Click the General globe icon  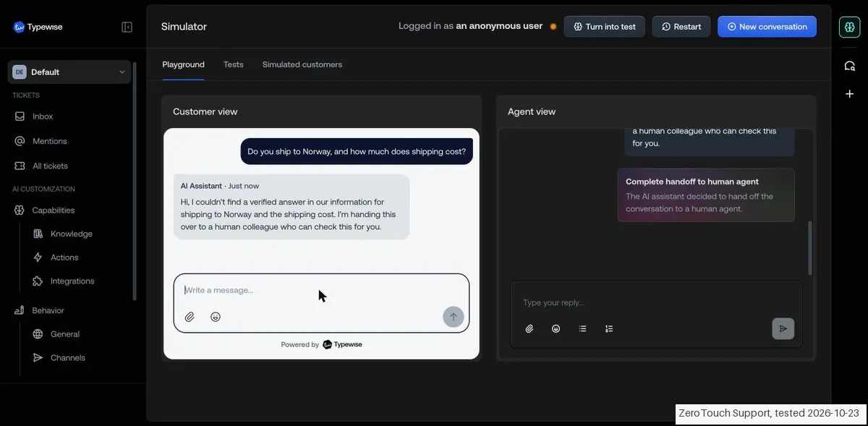38,334
